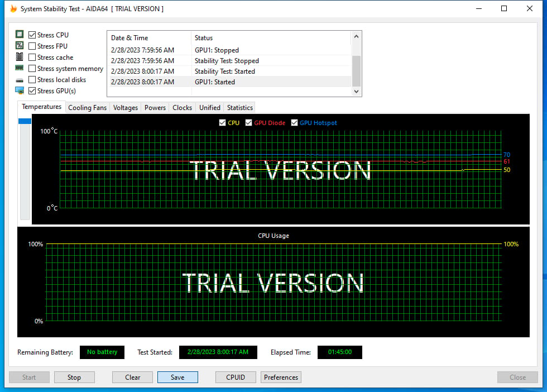This screenshot has height=392, width=547.
Task: Click the log list scrollbar thumb
Action: [x=356, y=71]
